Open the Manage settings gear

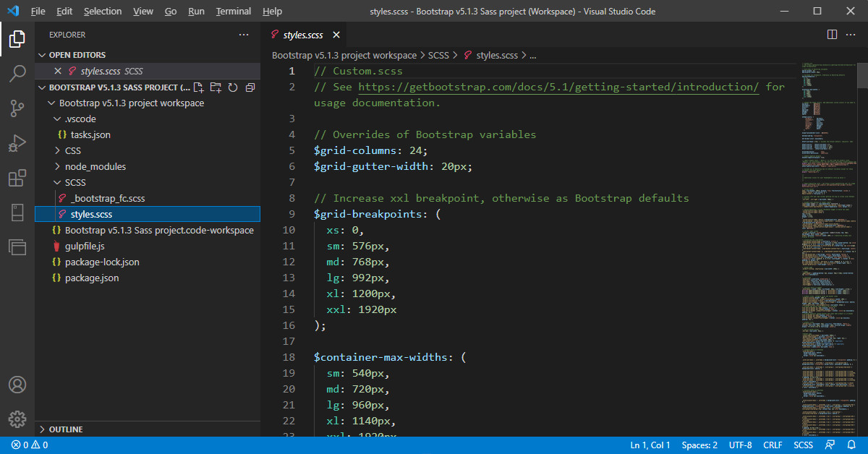(17, 419)
